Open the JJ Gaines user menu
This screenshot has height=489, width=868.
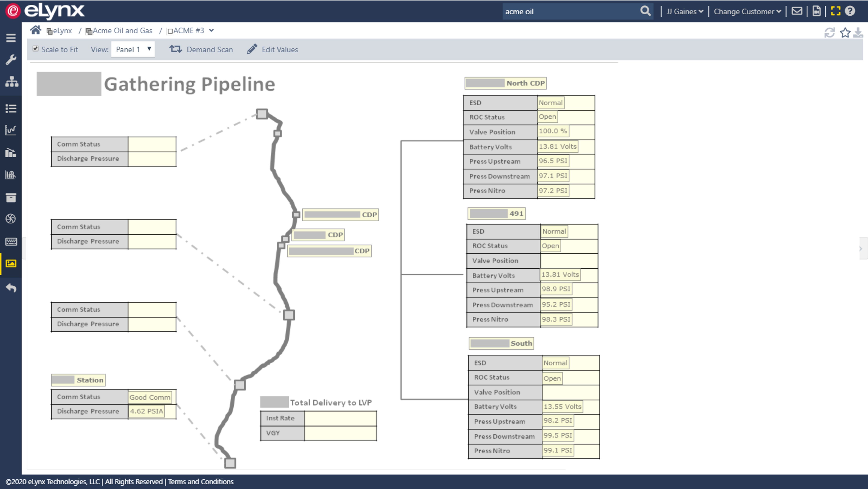[684, 11]
